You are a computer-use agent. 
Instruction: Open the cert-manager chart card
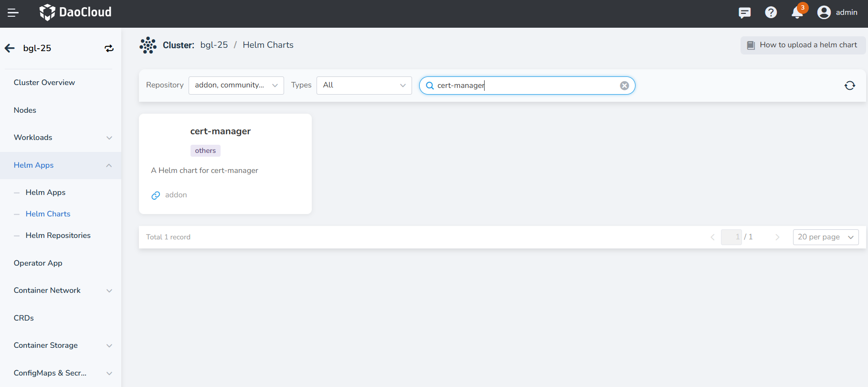click(225, 163)
